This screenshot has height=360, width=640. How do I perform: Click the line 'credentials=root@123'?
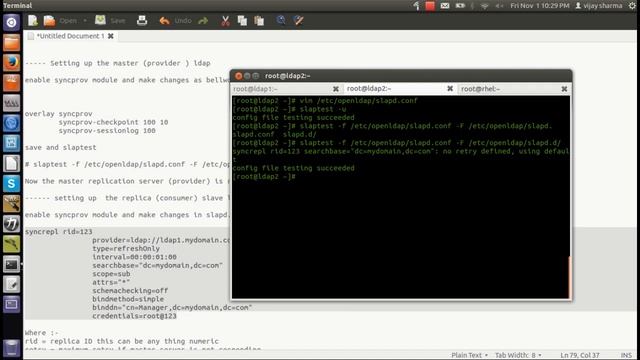click(134, 316)
